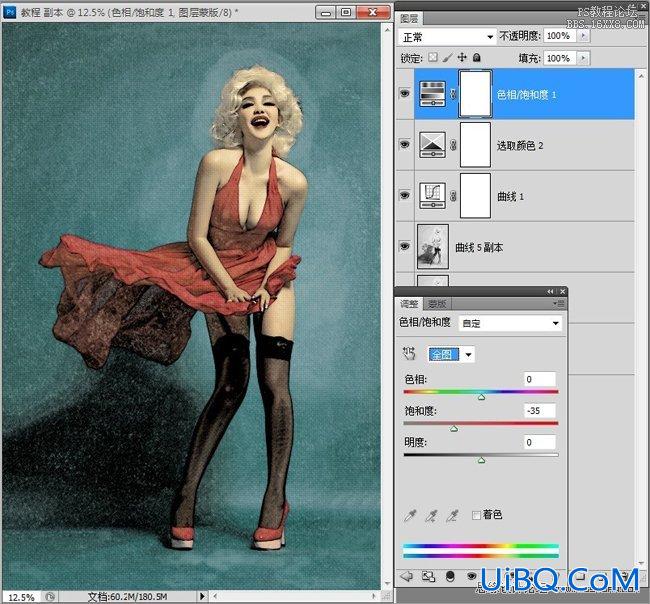Select the 曲线 5 副本 layer name
Viewport: 650px width, 604px height.
point(479,247)
